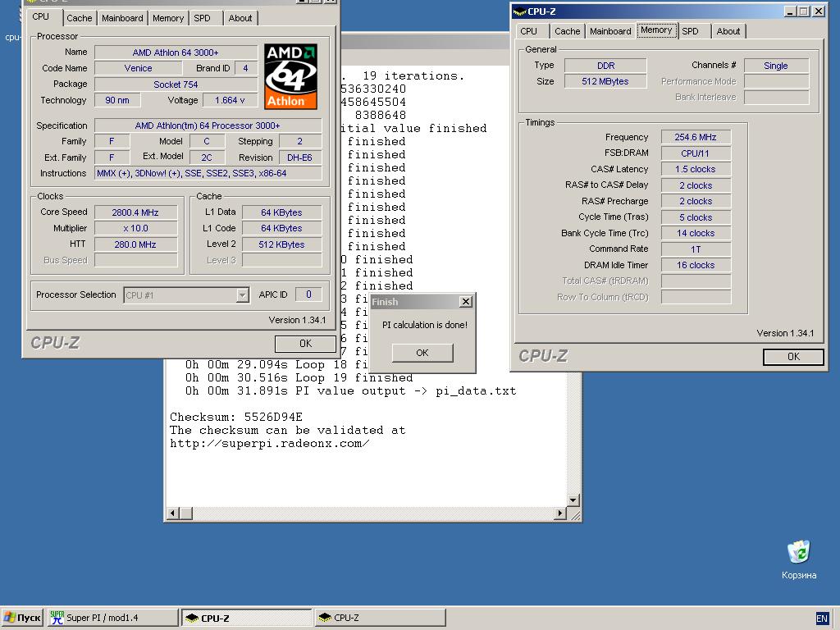Click the memory Type value DDR
Viewport: 840px width, 630px height.
(606, 66)
